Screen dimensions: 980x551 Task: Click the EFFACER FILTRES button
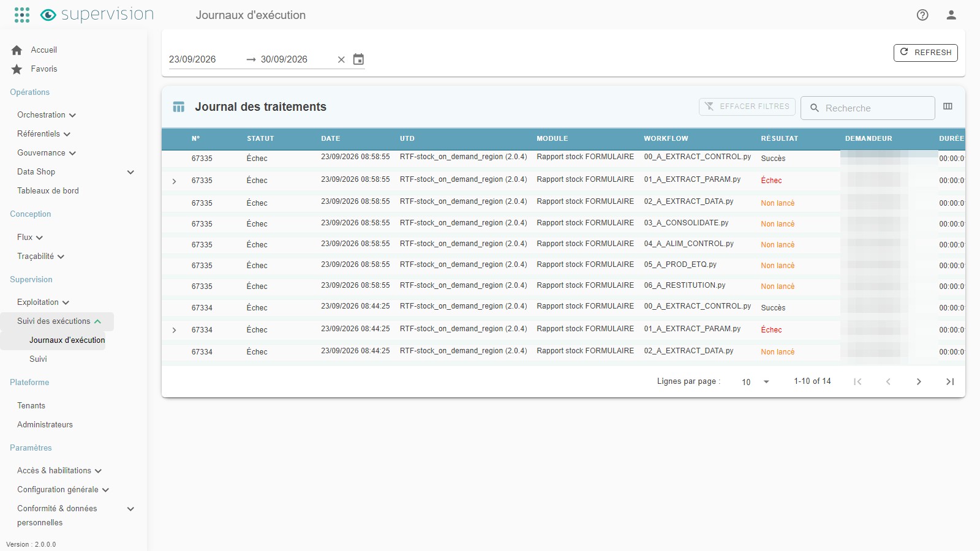pos(747,107)
